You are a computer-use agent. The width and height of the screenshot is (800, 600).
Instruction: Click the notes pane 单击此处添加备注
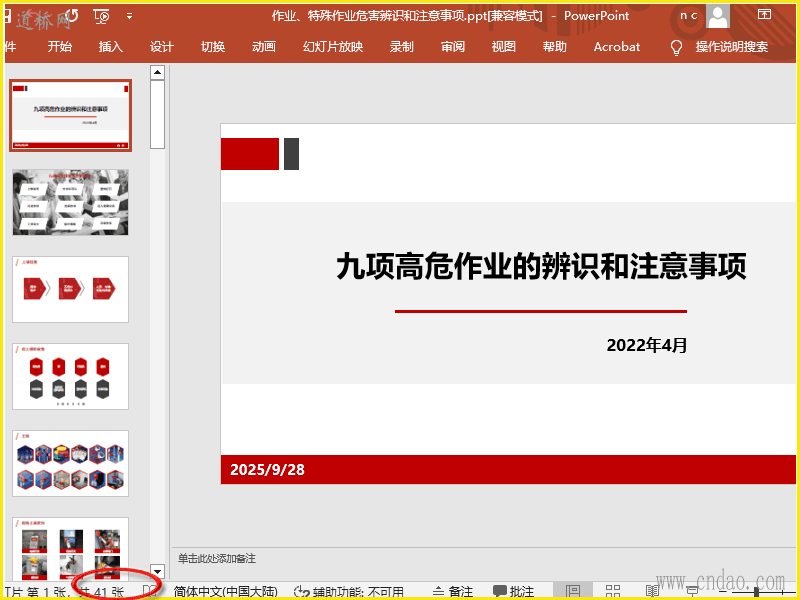[217, 559]
